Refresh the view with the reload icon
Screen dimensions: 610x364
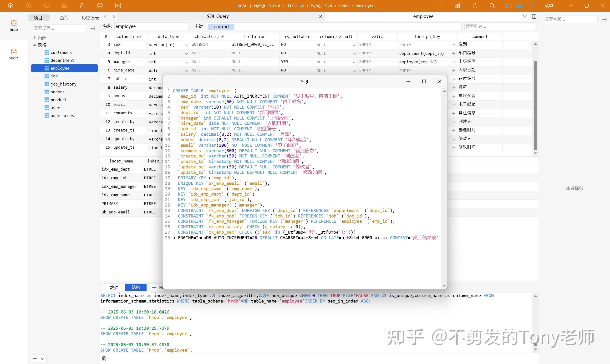pos(475,5)
